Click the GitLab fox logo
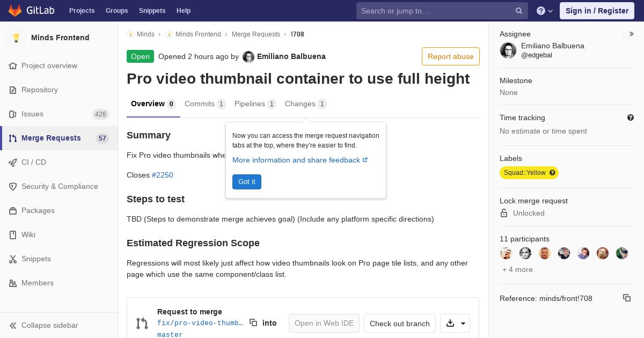Screen dimensions: 644x338 pos(15,10)
